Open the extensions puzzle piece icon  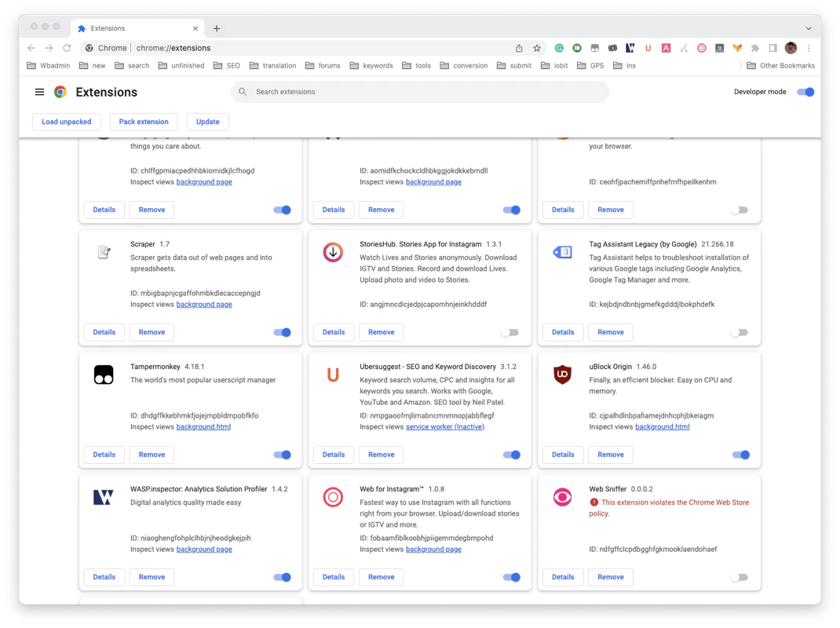(x=754, y=48)
